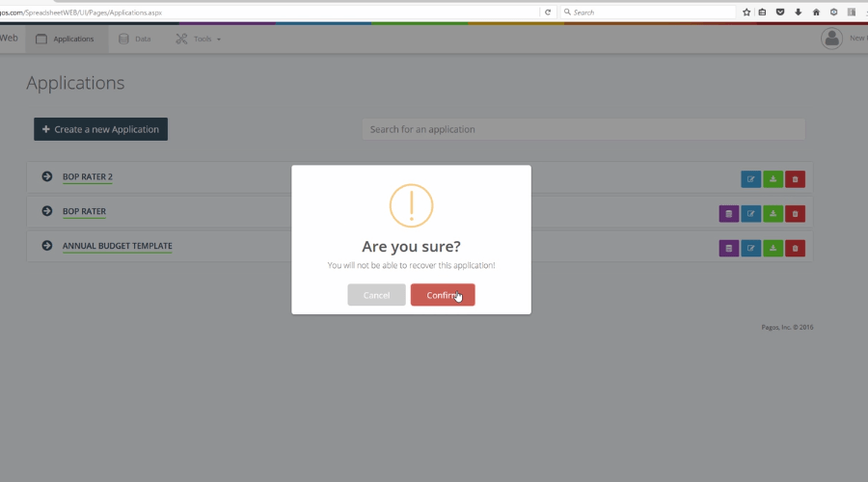Screen dimensions: 868x482
Task: Click Create a new Application button
Action: 100,129
